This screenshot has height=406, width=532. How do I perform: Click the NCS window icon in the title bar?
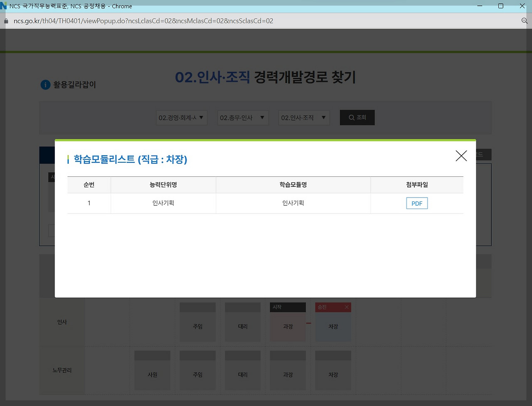tap(4, 6)
